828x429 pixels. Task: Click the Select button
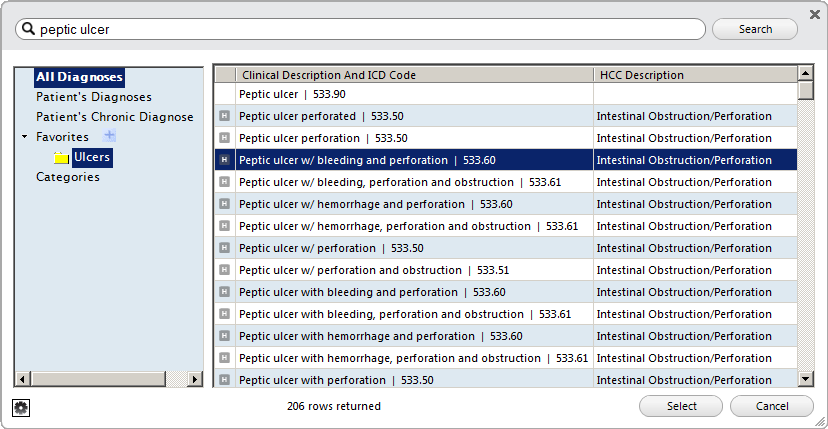[681, 406]
